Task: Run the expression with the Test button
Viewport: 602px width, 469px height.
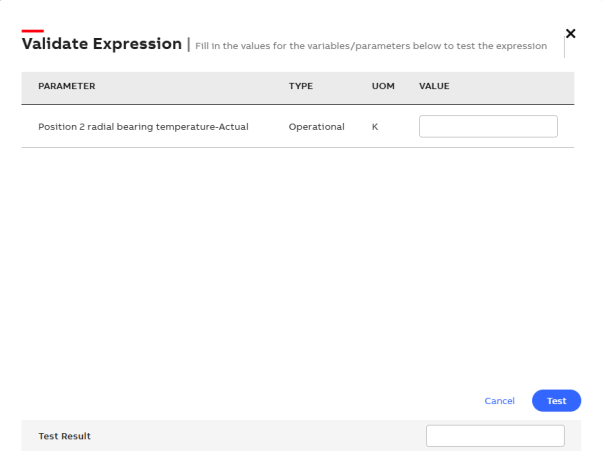Action: click(556, 401)
